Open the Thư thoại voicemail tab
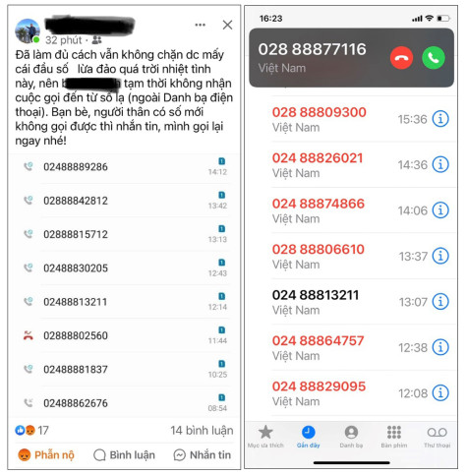Screen dimensions: 467x476 pos(437,437)
